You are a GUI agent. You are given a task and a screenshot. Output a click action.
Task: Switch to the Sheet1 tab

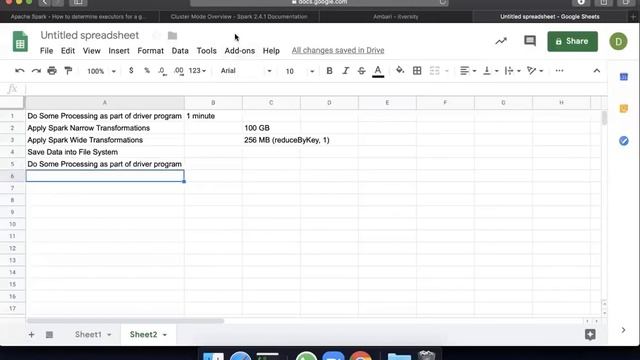(x=88, y=334)
